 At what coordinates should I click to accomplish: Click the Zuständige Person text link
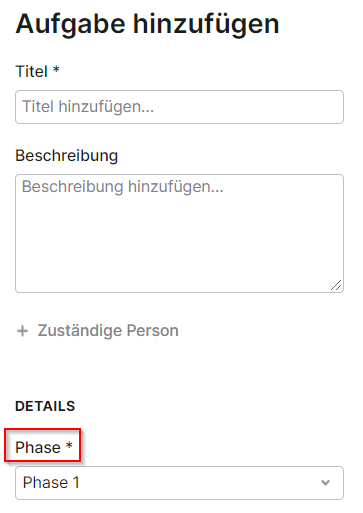click(108, 331)
